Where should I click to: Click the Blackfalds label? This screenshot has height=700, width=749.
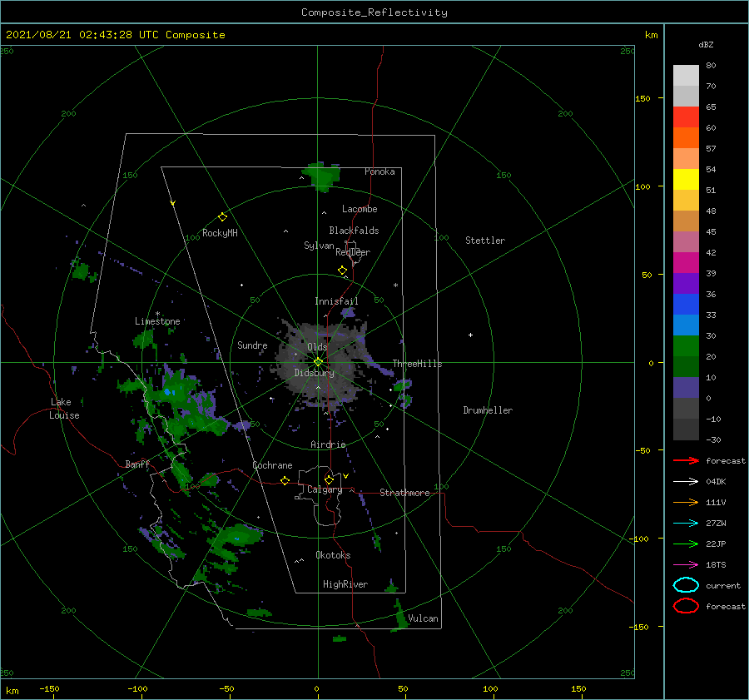354,231
